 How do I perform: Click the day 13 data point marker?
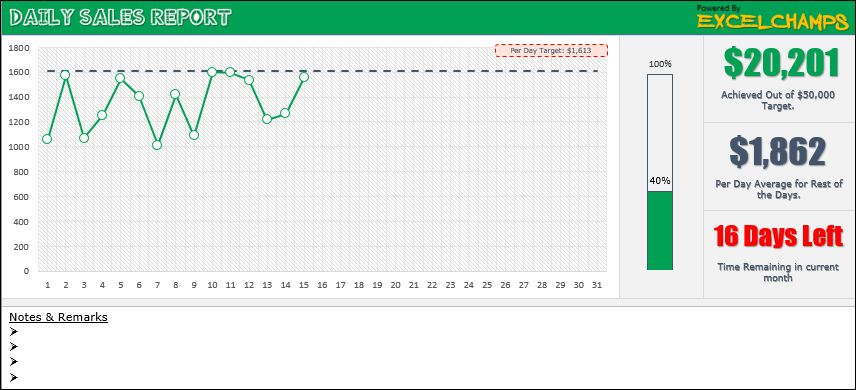267,119
